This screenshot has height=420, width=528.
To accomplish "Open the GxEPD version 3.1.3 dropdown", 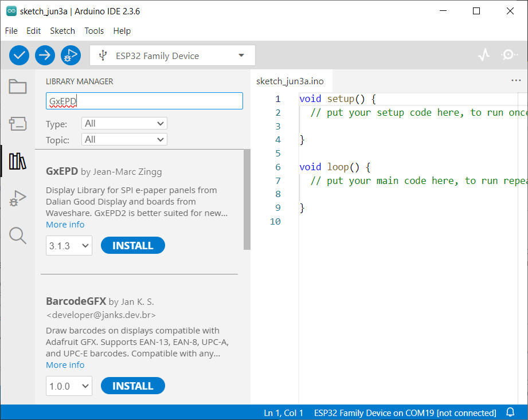I will pos(69,246).
